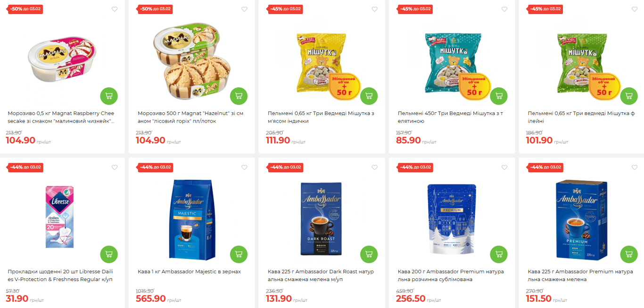This screenshot has width=644, height=308.
Task: Add Magnat Hazelnut ice cream to cart
Action: click(239, 96)
